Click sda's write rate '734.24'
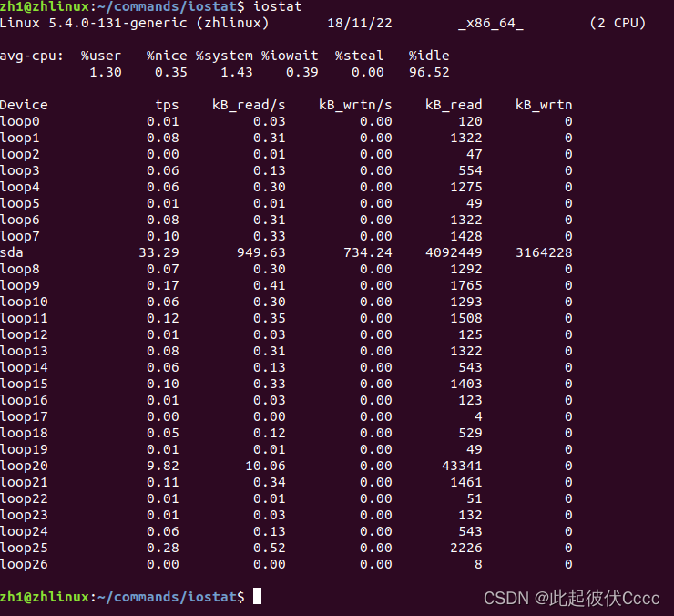The width and height of the screenshot is (674, 616). 368,252
